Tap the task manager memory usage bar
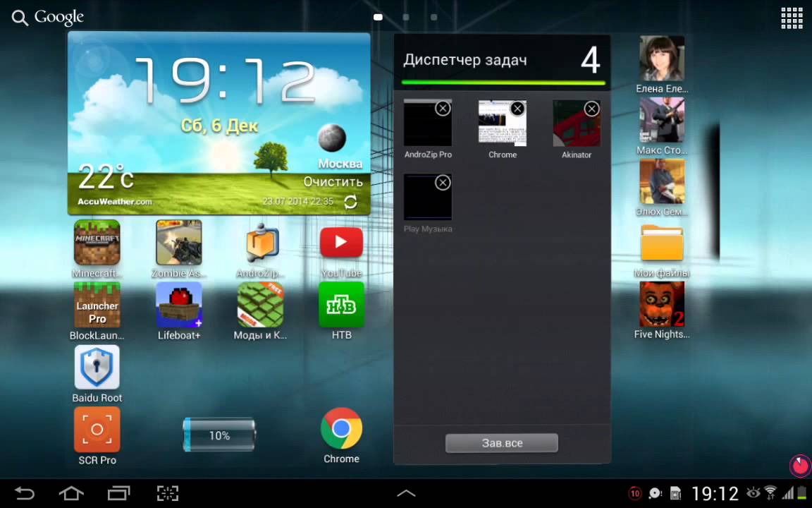The height and width of the screenshot is (508, 812). [x=503, y=83]
